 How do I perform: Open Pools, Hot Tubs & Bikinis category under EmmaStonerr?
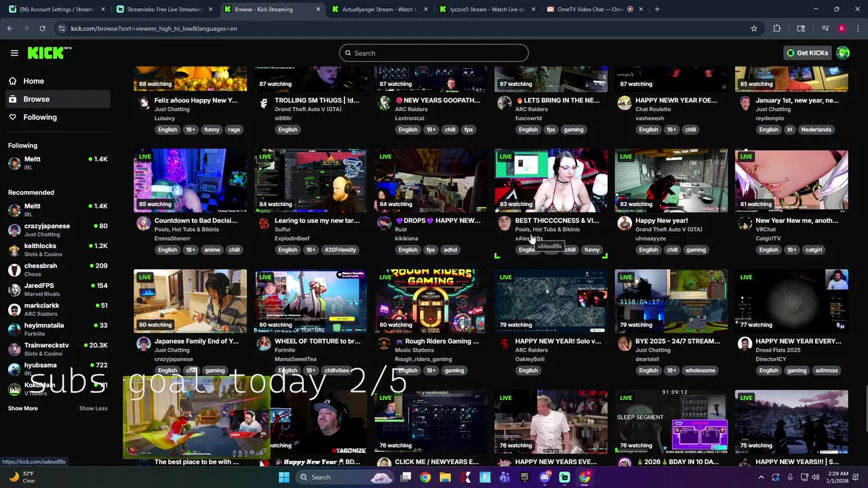(186, 229)
